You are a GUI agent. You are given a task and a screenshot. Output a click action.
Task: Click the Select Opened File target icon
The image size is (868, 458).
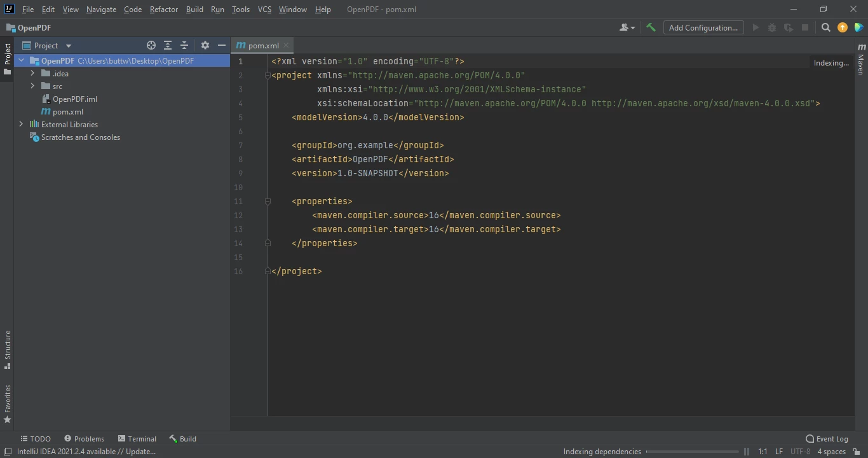click(151, 45)
